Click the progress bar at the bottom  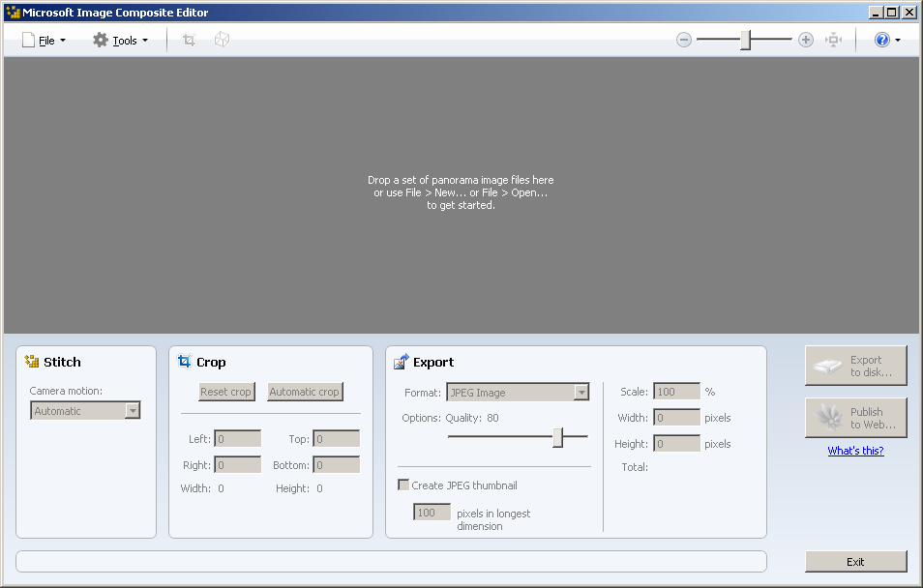pos(392,562)
